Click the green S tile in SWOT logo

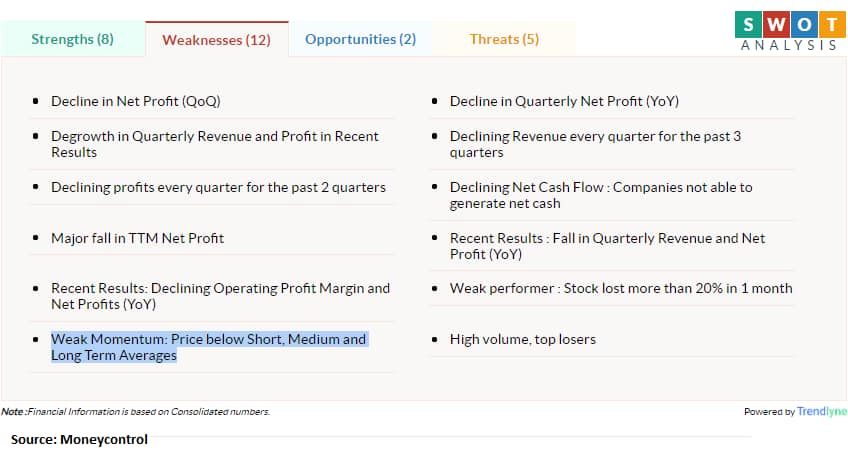click(746, 21)
